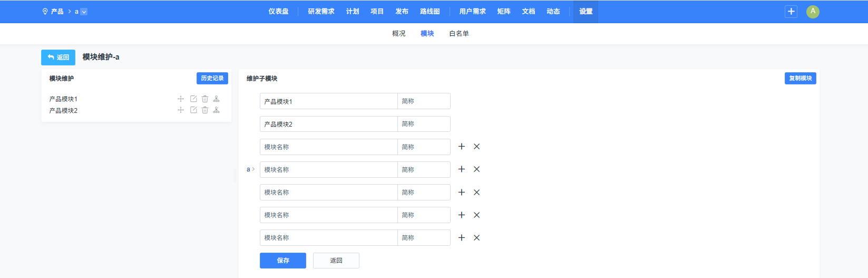Select 产品模块1 in the module tree
Screen dimensions: 868x278
click(63, 99)
